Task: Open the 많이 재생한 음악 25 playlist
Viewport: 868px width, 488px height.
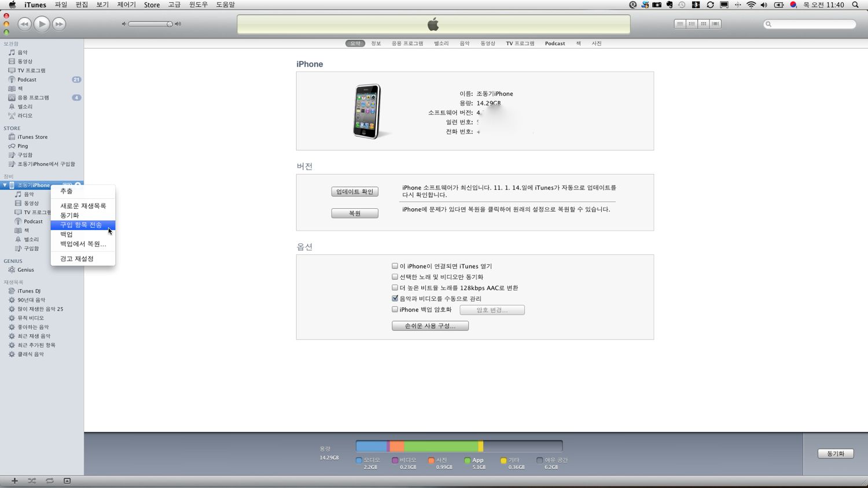Action: 42,309
